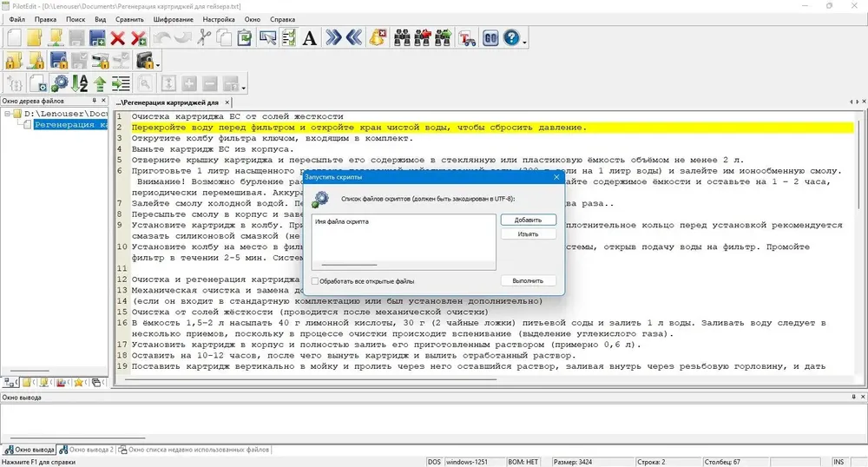This screenshot has width=868, height=467.
Task: Click the text replace T icon
Action: 467,37
